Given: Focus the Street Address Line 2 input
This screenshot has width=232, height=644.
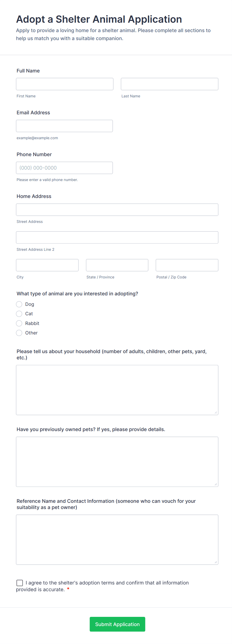Looking at the screenshot, I should [x=117, y=237].
